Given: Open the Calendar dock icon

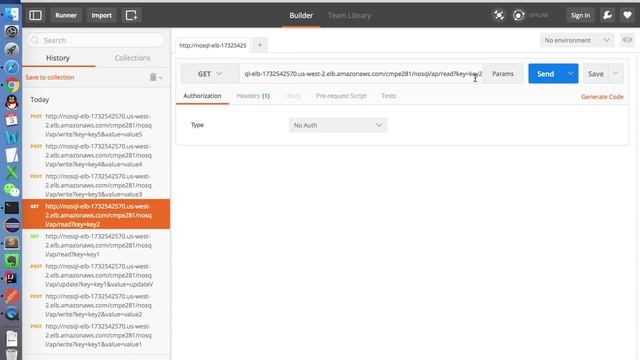Looking at the screenshot, I should [11, 120].
